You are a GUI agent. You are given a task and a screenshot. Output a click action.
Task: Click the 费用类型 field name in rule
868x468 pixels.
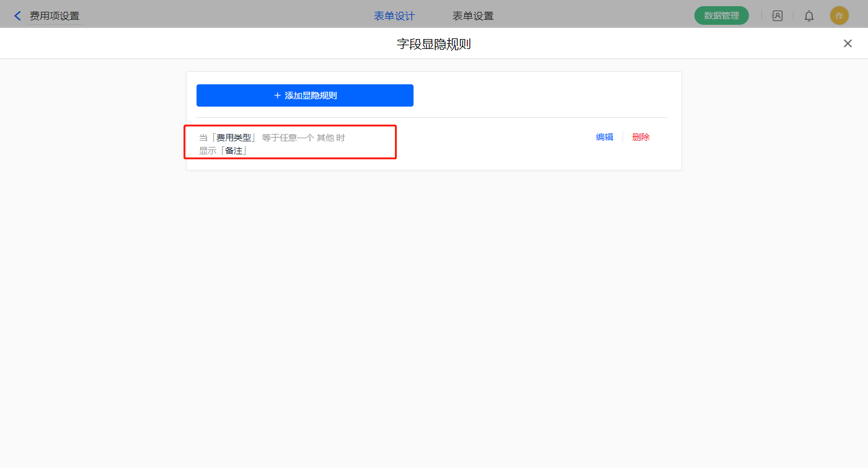[x=234, y=138]
